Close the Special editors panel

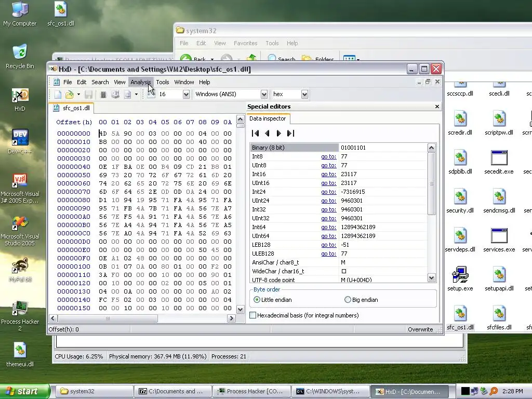[x=437, y=107]
